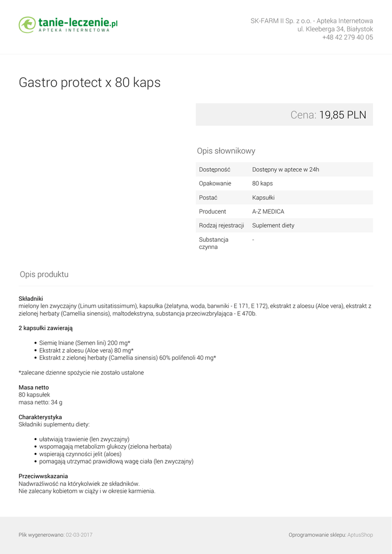The width and height of the screenshot is (392, 554).
Task: Click the green tanie-leczenie logo icon
Action: point(27,24)
